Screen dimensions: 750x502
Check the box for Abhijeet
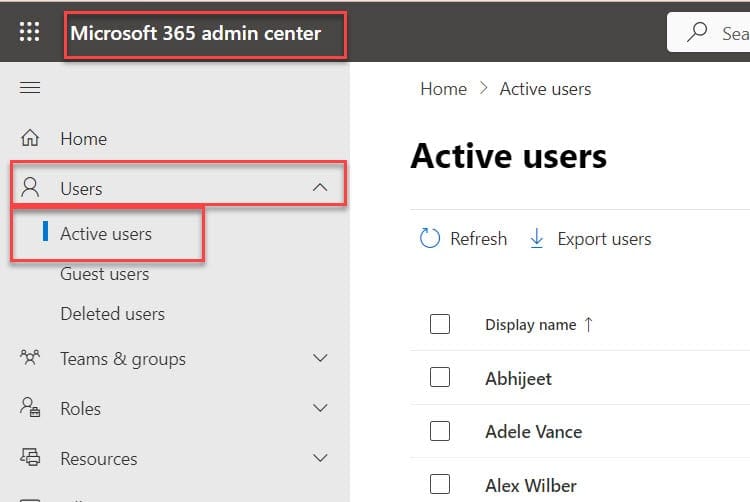point(440,377)
